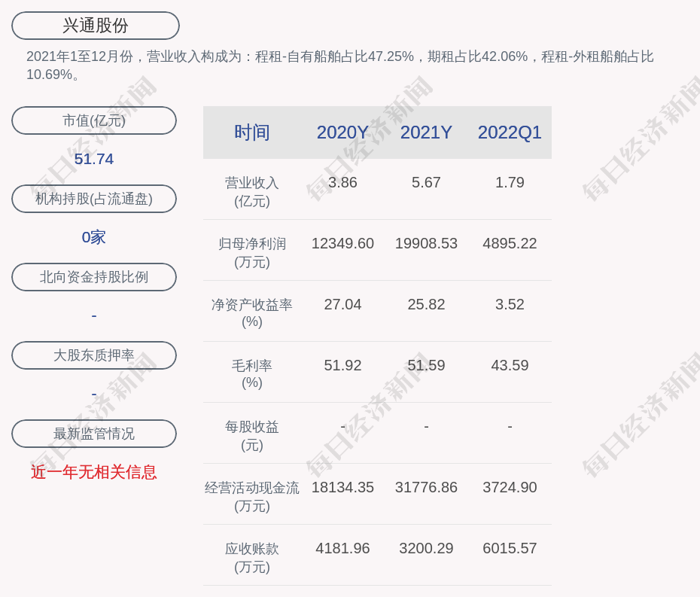Click cash flow value 31776.86

point(426,487)
